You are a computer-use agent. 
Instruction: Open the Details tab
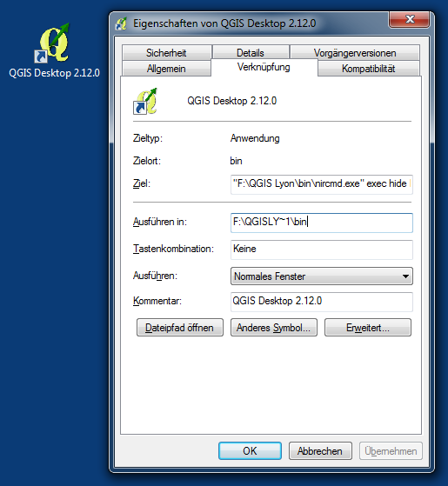tap(251, 53)
